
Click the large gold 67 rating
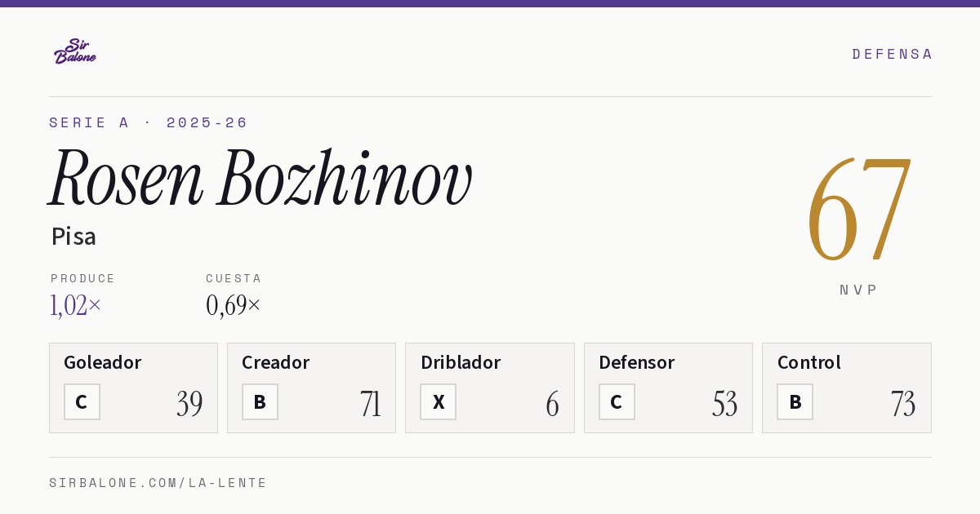[858, 210]
